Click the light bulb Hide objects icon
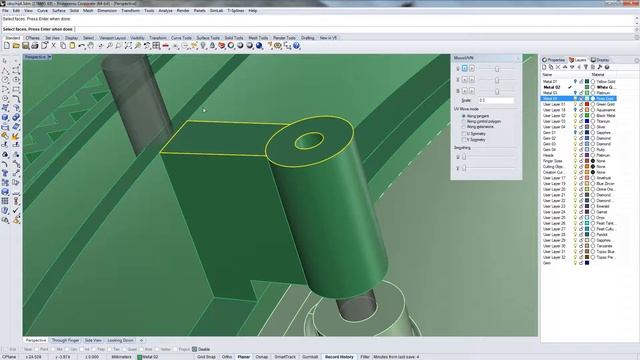 click(203, 46)
